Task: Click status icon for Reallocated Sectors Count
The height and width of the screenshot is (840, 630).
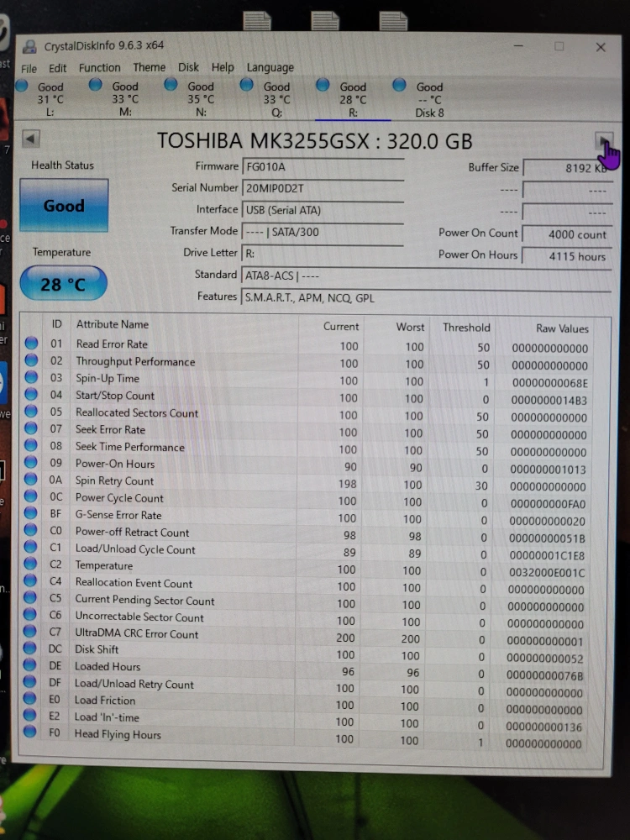Action: [31, 412]
